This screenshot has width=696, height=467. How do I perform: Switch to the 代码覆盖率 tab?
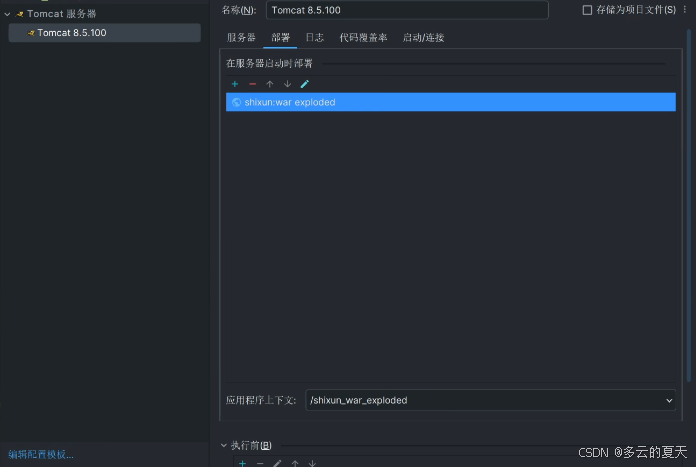click(363, 38)
